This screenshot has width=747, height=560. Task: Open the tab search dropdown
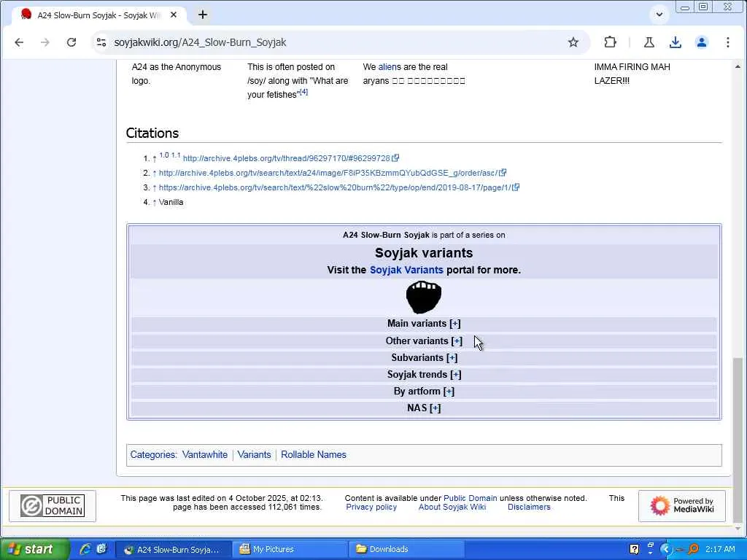pos(659,15)
